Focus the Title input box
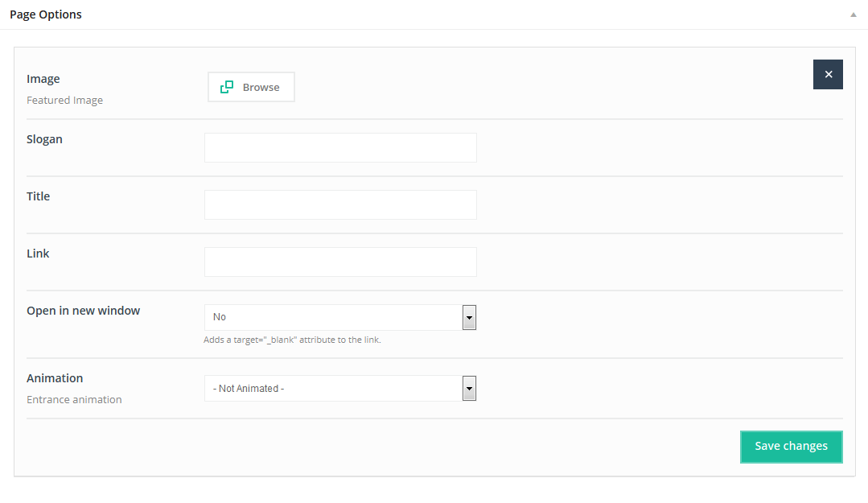This screenshot has height=503, width=868. [x=340, y=205]
